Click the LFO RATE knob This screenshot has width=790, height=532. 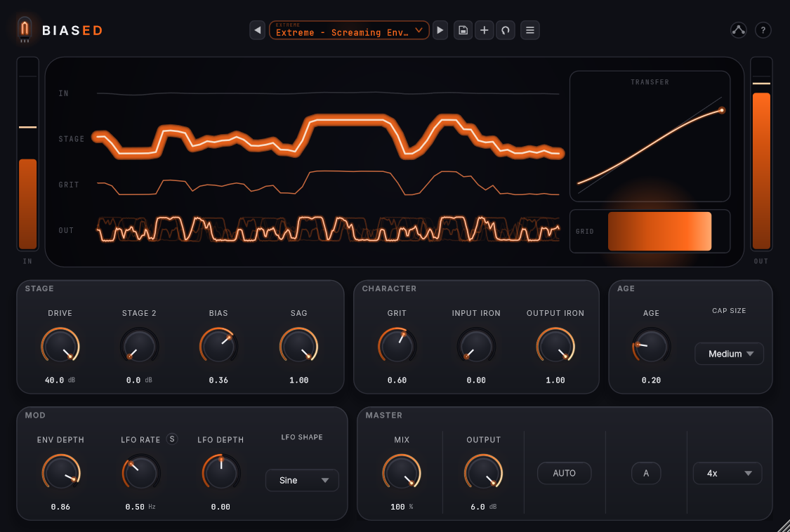tap(141, 472)
